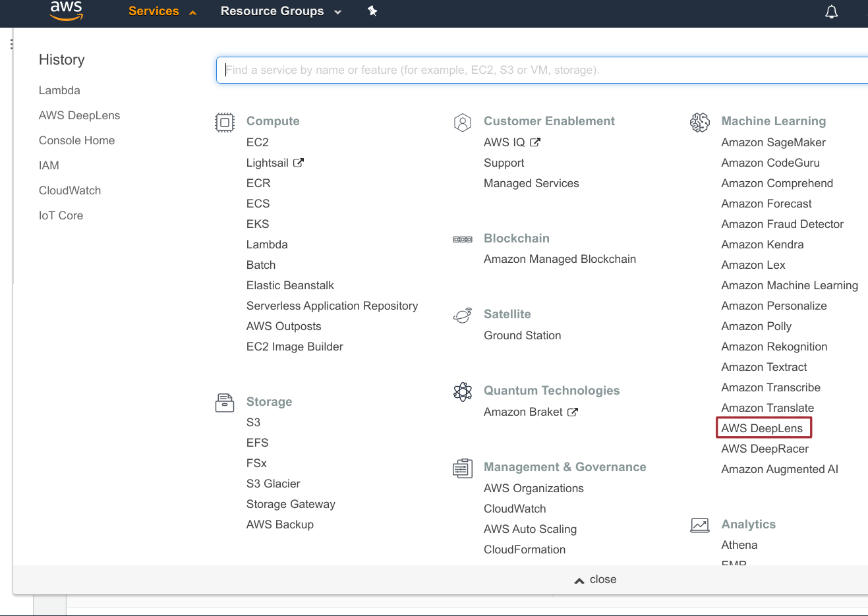Screen dimensions: 868x616
Task: Open S3 under Storage
Action: click(x=253, y=422)
